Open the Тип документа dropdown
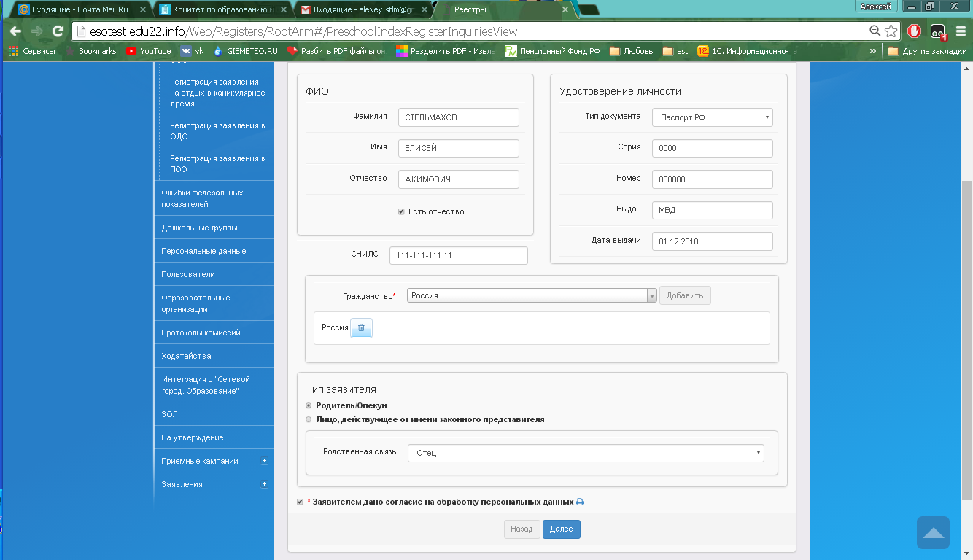 712,117
